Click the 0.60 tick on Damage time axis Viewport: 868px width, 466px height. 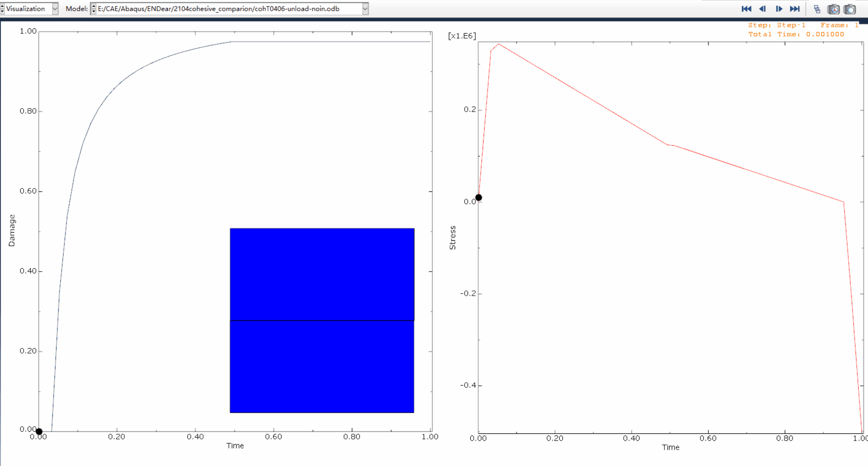click(x=273, y=437)
